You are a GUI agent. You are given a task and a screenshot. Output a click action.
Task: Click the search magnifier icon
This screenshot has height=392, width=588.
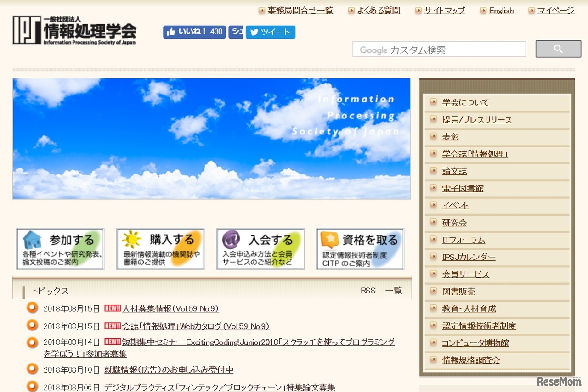pyautogui.click(x=558, y=49)
